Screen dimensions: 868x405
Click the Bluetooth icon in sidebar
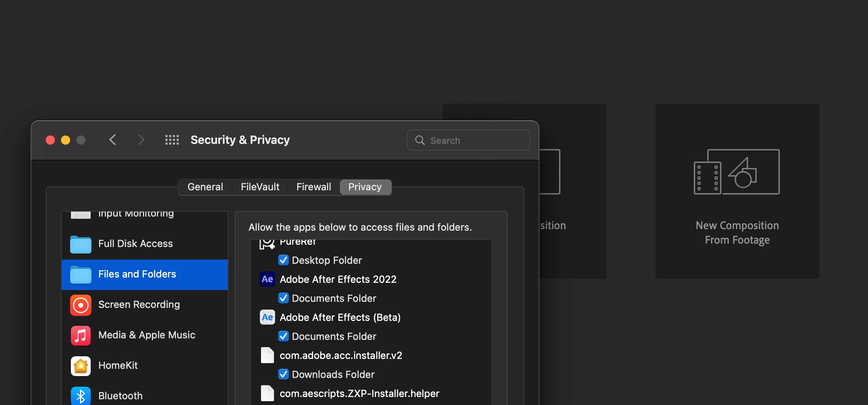click(x=81, y=396)
